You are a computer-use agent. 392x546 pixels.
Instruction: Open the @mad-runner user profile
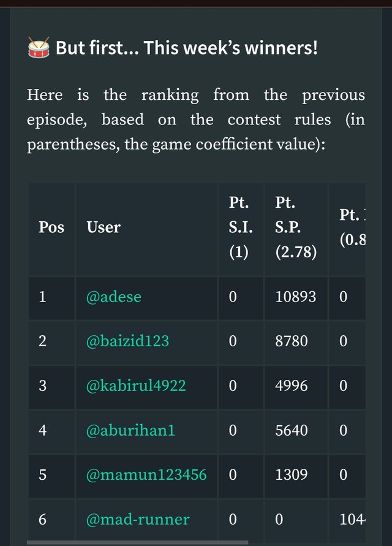[138, 520]
